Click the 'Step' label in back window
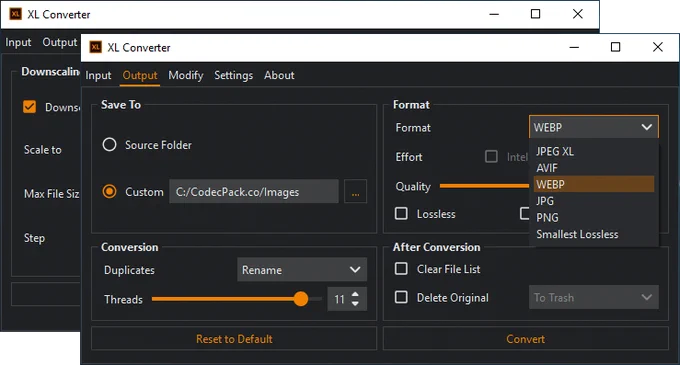Screen dimensions: 680x365 pos(34,238)
